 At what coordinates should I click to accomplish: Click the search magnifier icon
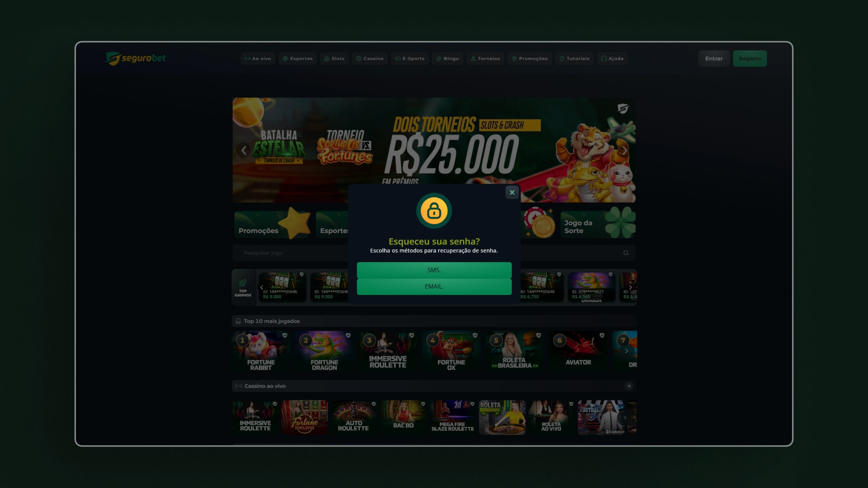tap(626, 253)
